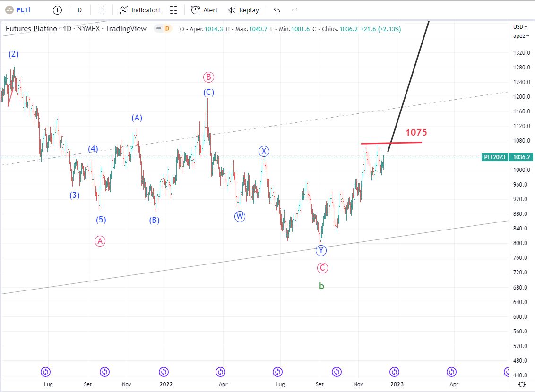Image resolution: width=535 pixels, height=392 pixels.
Task: Open the apoz unit dropdown
Action: tap(521, 36)
